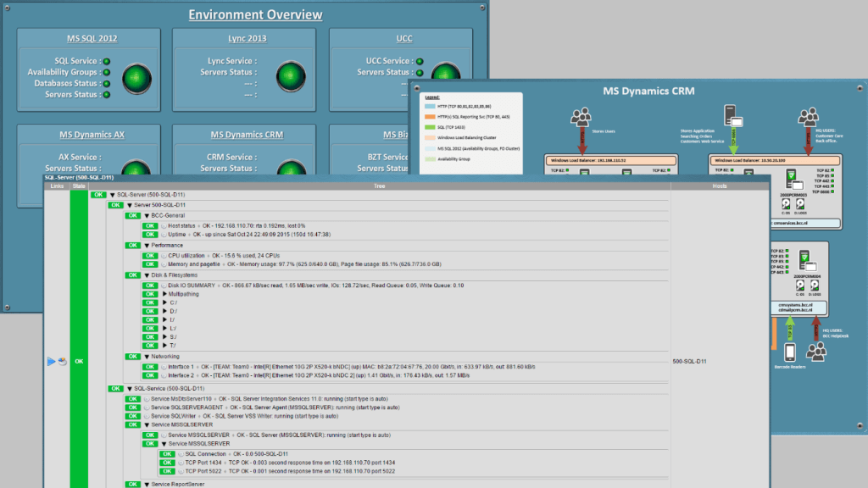
Task: Select the Disk IO SUMMARY row text
Action: point(315,286)
